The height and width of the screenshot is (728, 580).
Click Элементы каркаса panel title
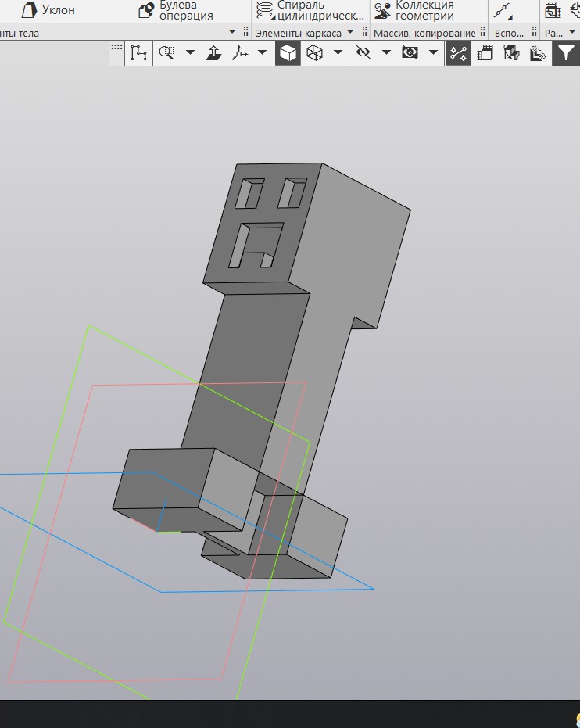click(x=299, y=34)
